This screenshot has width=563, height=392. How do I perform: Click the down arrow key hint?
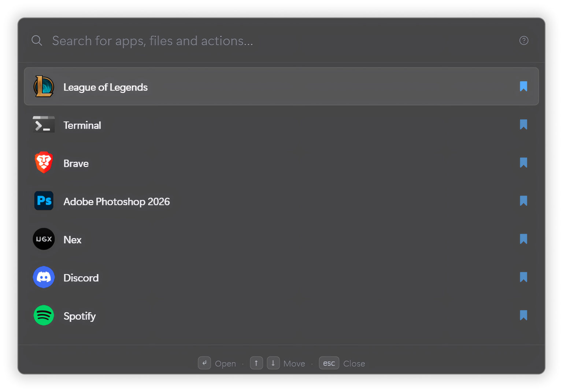[x=273, y=363]
